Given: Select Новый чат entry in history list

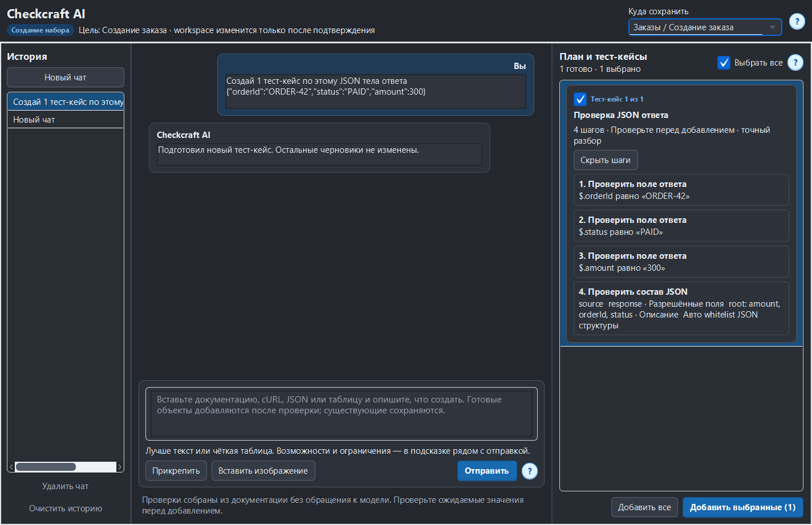Looking at the screenshot, I should click(66, 120).
